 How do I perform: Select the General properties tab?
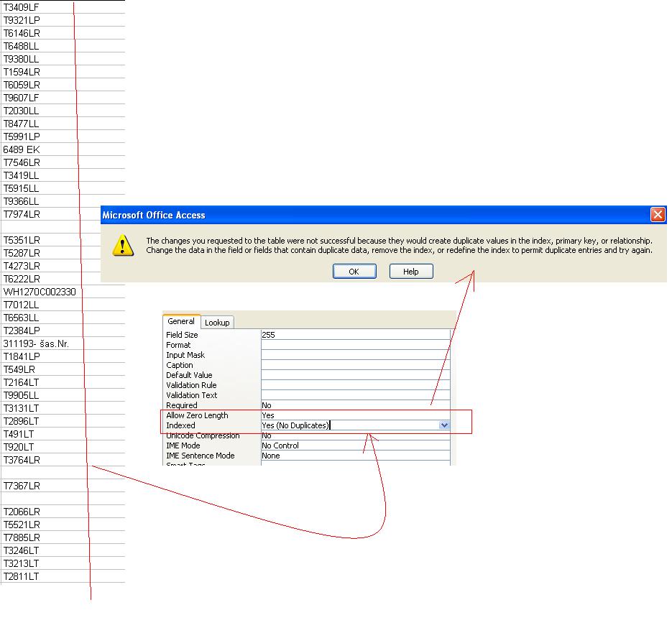181,321
